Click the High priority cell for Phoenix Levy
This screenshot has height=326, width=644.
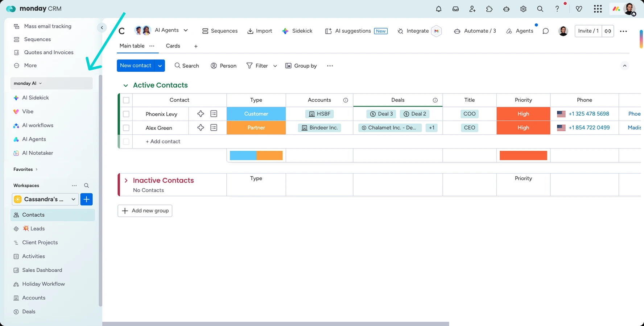pyautogui.click(x=523, y=114)
